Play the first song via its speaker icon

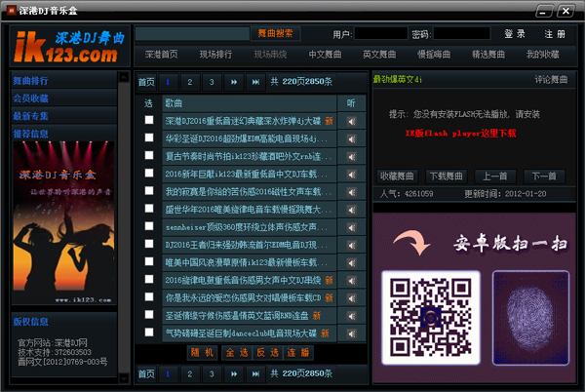351,120
